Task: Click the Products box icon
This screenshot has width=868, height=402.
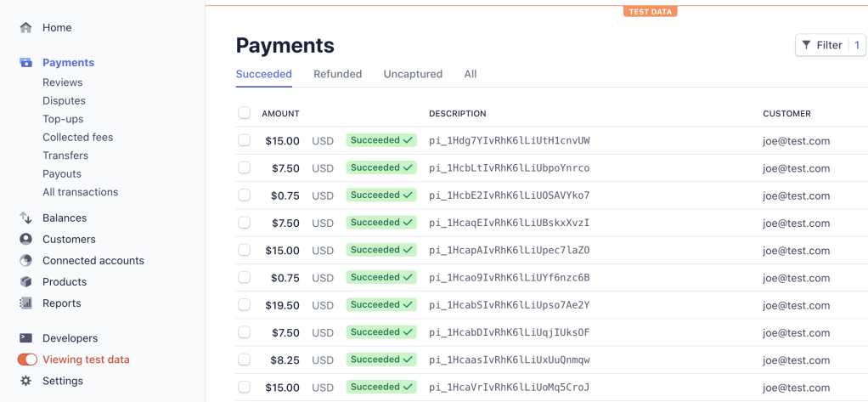Action: coord(25,281)
